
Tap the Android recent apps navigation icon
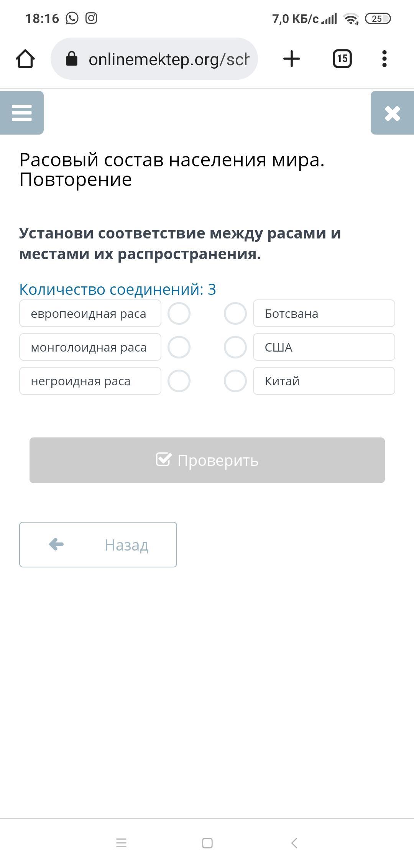point(121,843)
